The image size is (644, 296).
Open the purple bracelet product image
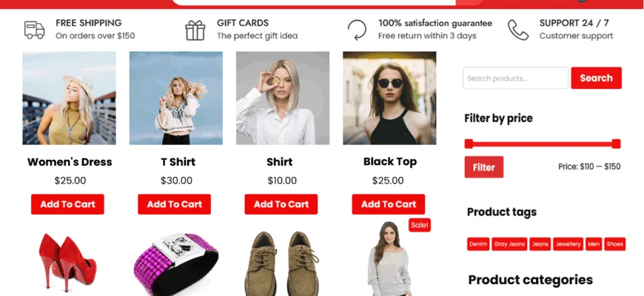click(175, 263)
